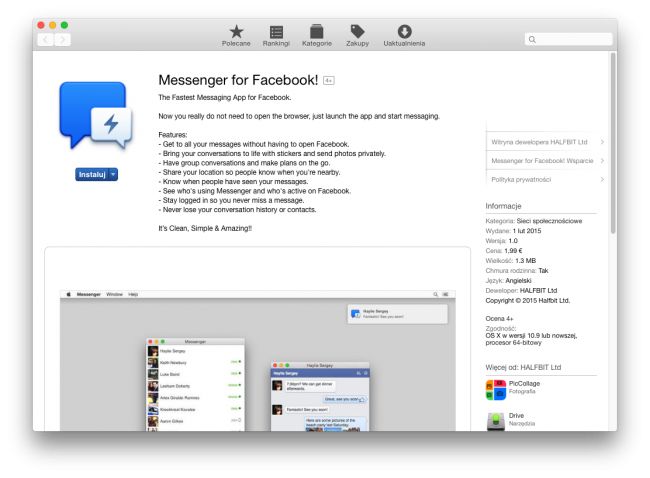Click the Informacje section heading
Screen dimensions: 650x478
point(503,206)
